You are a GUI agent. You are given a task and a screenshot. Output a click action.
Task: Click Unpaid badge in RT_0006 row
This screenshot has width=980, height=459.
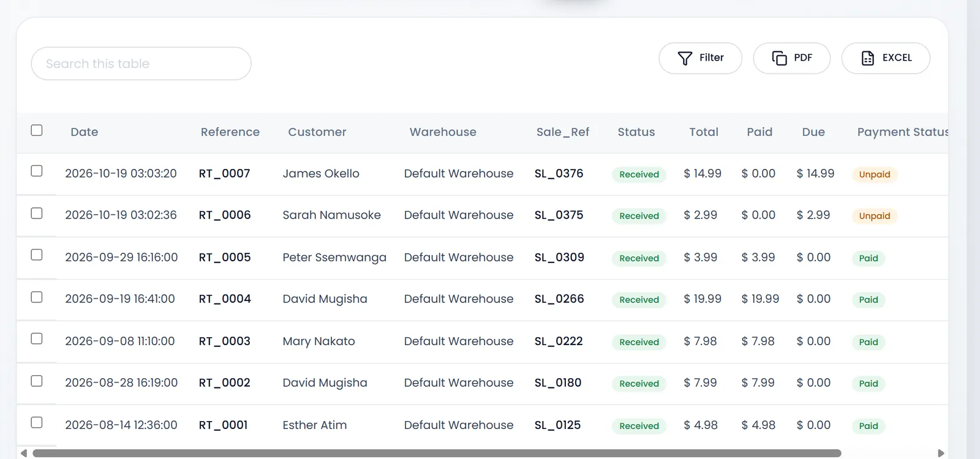coord(875,216)
